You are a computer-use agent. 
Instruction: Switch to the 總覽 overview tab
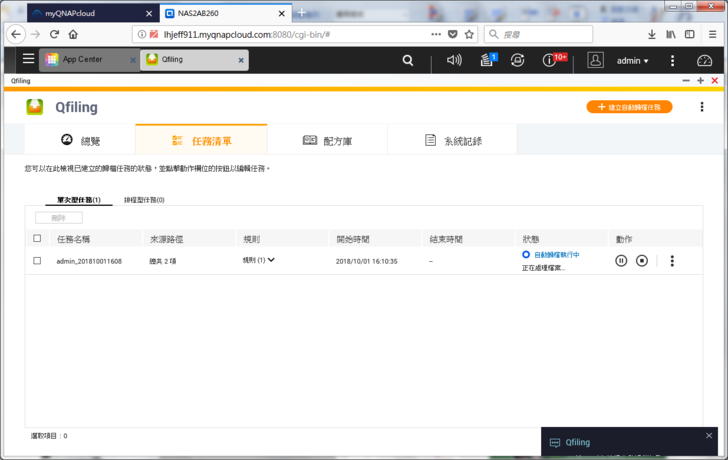80,141
